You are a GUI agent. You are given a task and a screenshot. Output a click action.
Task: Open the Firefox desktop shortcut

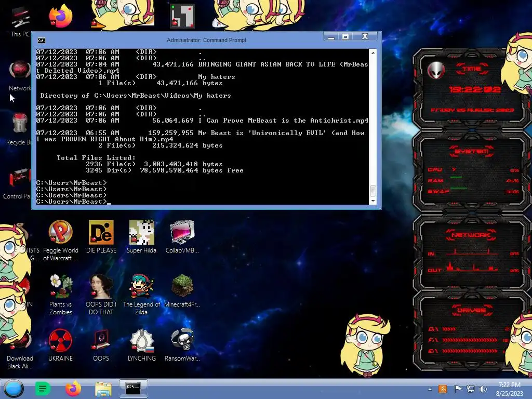pos(60,16)
